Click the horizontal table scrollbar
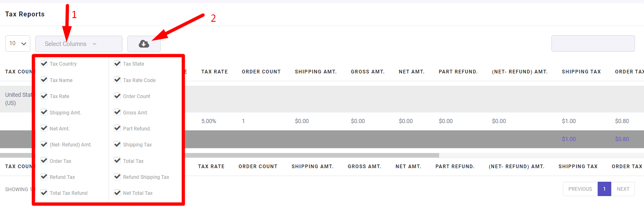Image resolution: width=644 pixels, height=217 pixels. click(x=220, y=155)
